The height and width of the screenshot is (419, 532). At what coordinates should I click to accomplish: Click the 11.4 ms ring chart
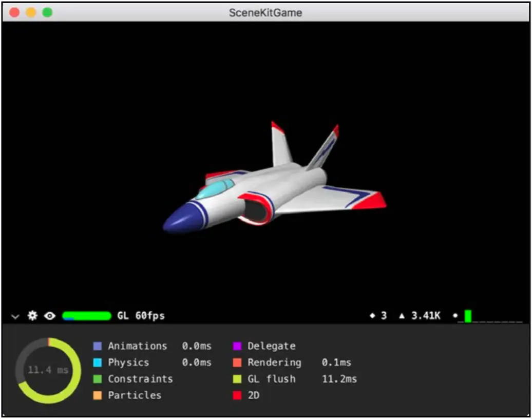48,370
